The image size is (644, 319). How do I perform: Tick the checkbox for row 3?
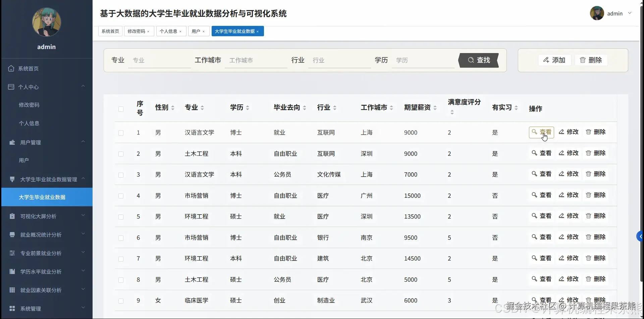coord(121,175)
